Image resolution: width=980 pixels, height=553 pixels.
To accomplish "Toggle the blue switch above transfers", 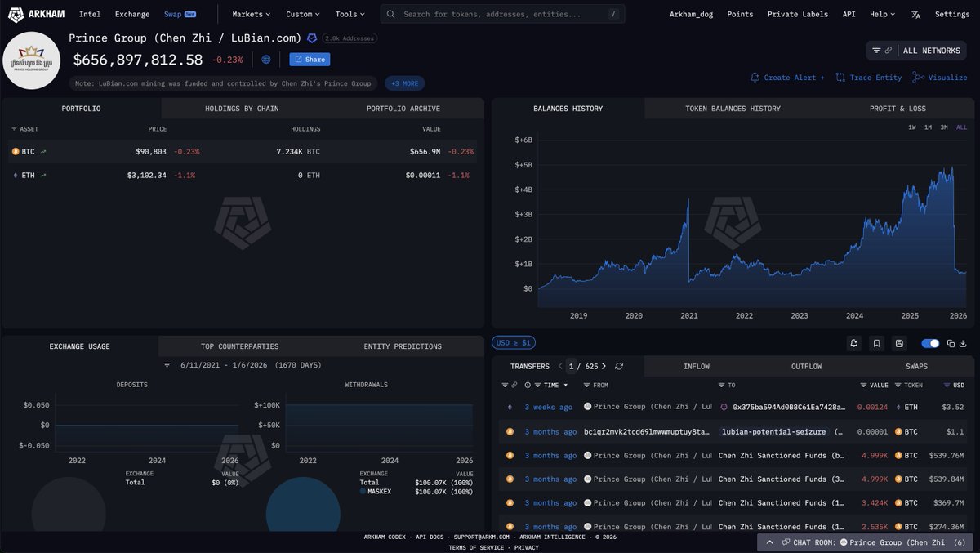I will coord(930,343).
